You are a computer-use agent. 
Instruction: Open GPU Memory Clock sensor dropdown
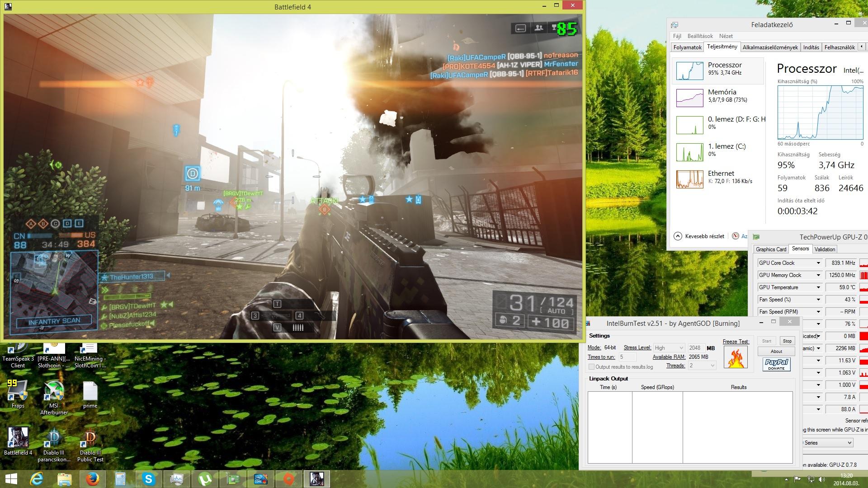pyautogui.click(x=818, y=275)
